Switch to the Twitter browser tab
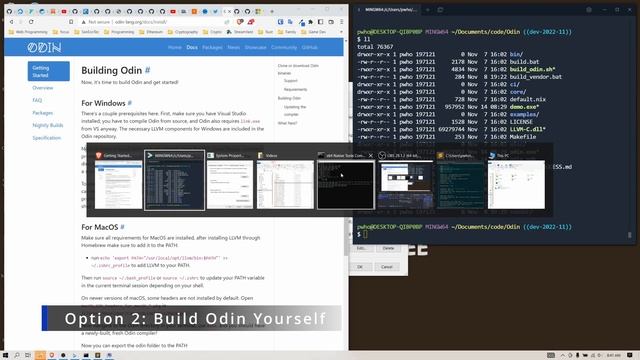640x360 pixels. 215,11
